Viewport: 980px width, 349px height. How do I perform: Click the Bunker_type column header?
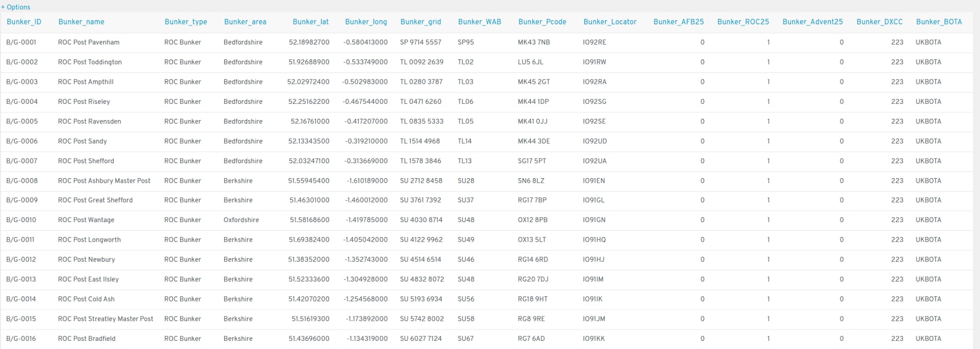click(186, 22)
